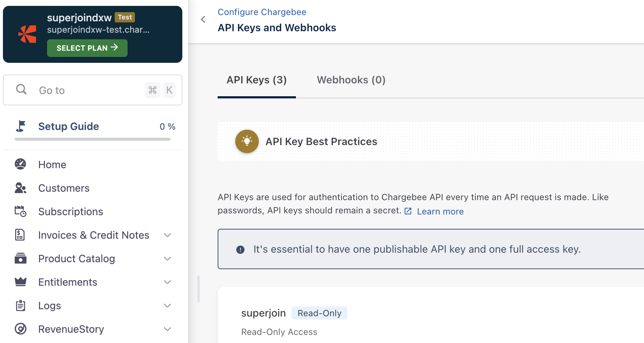Screen dimensions: 644x343
Task: Expand the RevenueStory chevron
Action: (167, 329)
